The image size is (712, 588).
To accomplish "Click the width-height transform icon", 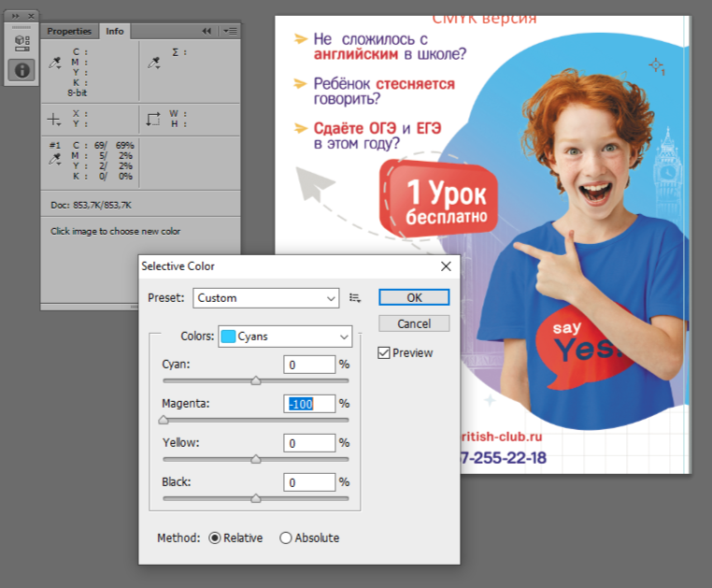I will point(153,119).
